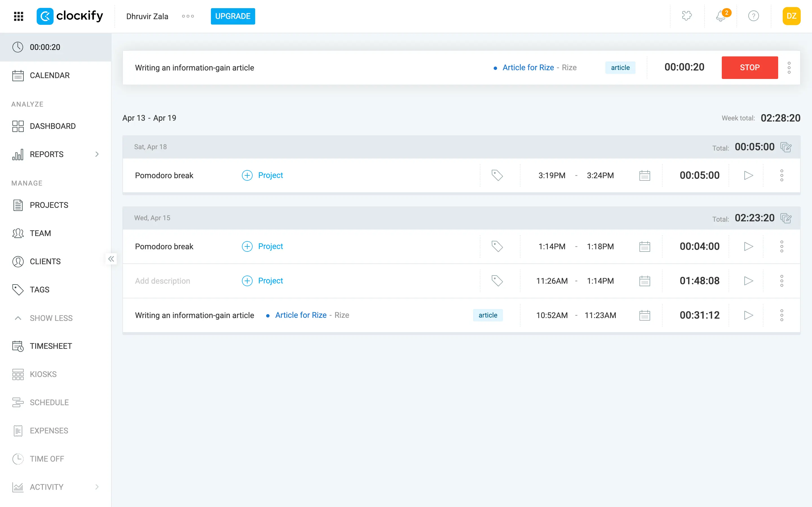This screenshot has height=507, width=812.
Task: Click the Clockify logo
Action: (x=70, y=16)
